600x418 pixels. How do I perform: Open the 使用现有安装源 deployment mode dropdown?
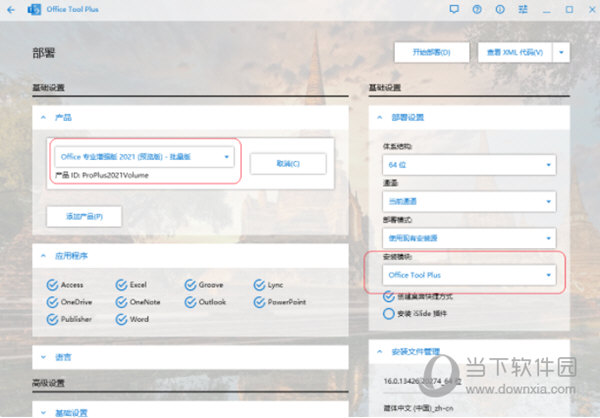pos(469,238)
